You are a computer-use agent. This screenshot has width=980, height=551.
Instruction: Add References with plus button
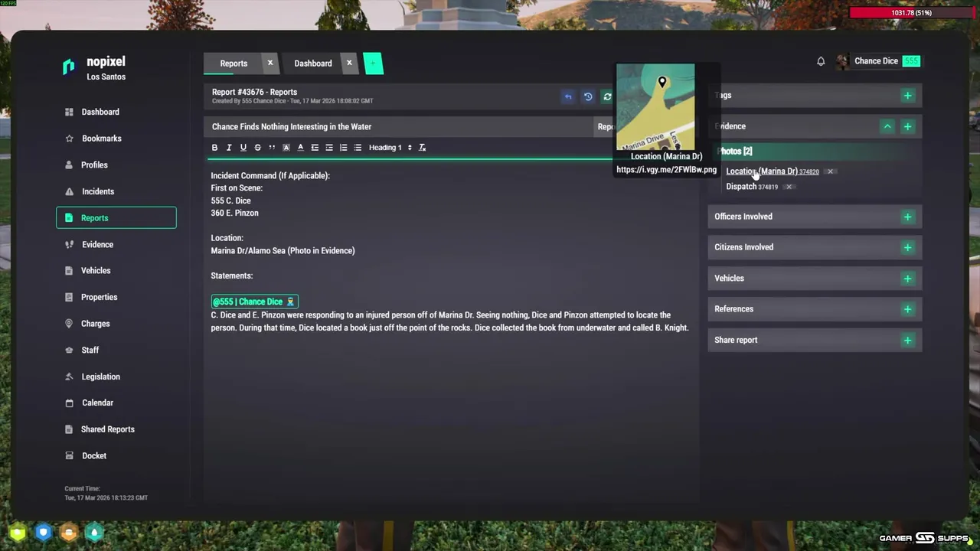click(x=907, y=309)
